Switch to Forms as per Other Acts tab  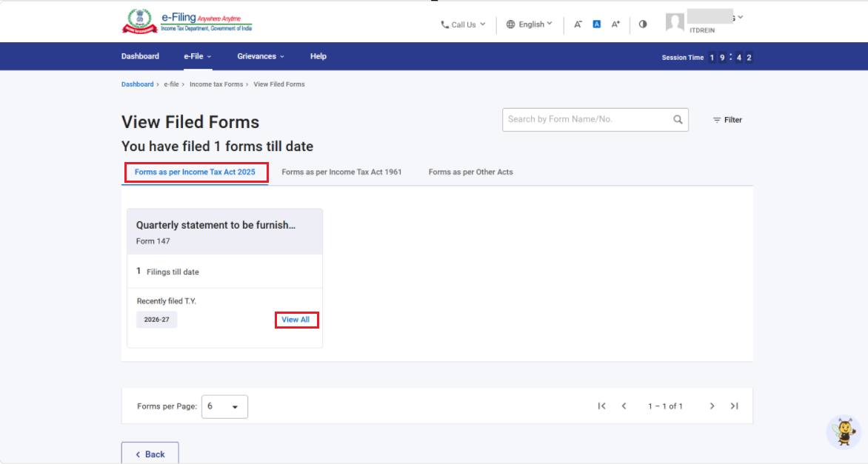coord(470,172)
